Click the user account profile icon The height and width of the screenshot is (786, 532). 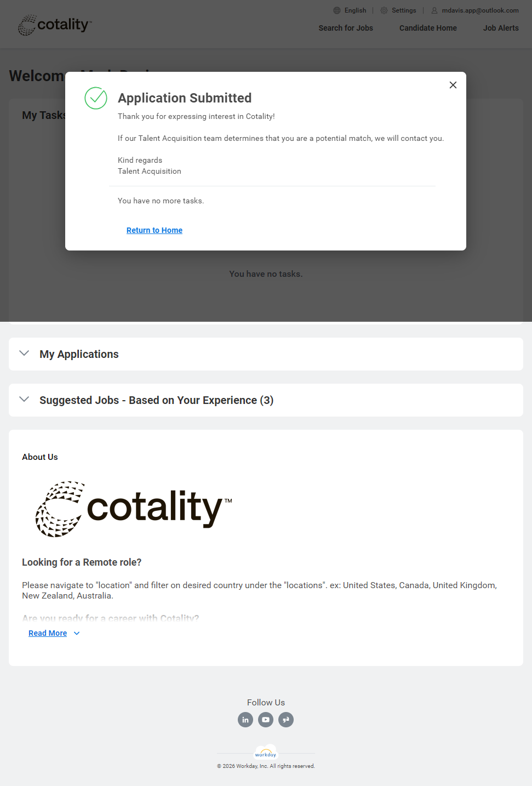(x=434, y=10)
